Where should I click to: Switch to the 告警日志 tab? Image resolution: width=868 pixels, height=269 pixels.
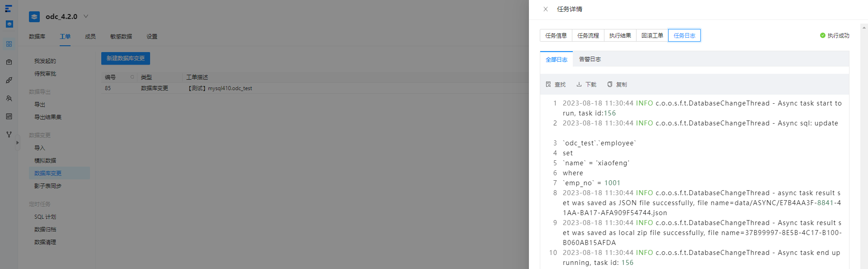coord(590,59)
